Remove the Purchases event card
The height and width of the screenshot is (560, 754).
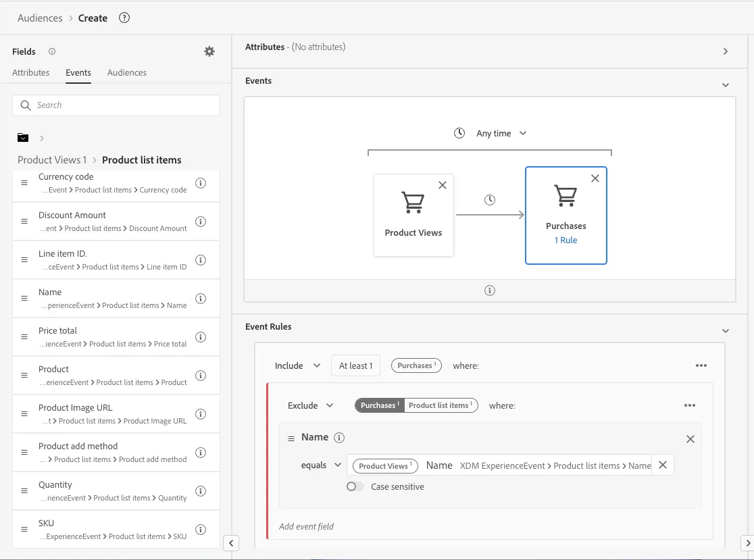(595, 178)
